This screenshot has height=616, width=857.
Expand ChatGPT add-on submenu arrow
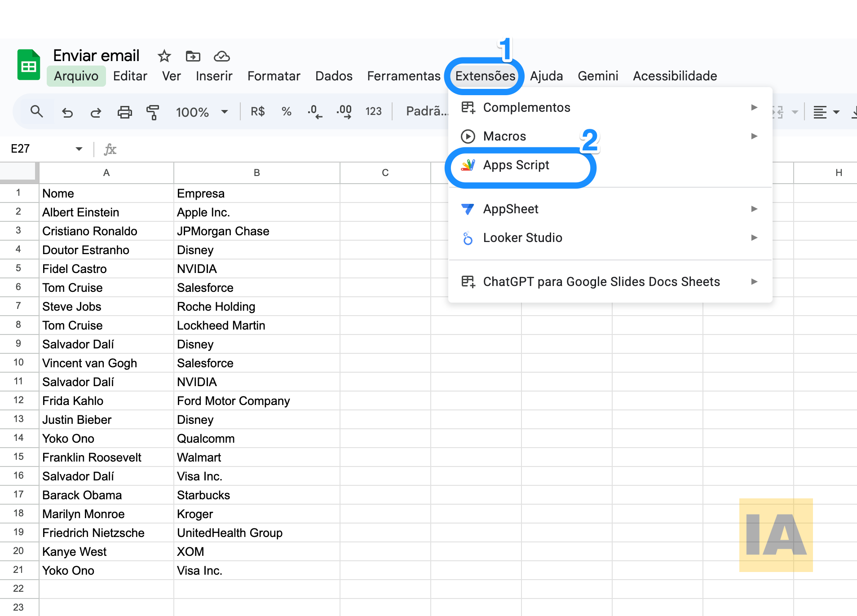tap(754, 282)
